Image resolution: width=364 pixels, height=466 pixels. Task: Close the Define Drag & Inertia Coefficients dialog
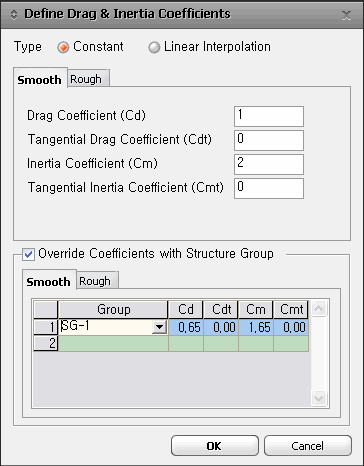click(x=346, y=15)
